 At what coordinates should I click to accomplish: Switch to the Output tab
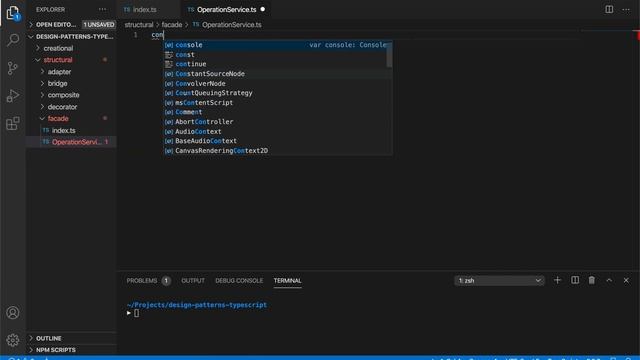(193, 281)
